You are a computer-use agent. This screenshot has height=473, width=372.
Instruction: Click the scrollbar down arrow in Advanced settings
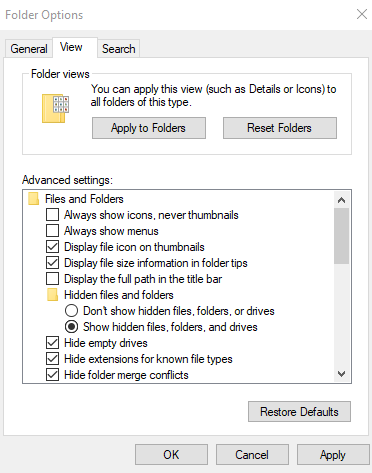point(341,374)
